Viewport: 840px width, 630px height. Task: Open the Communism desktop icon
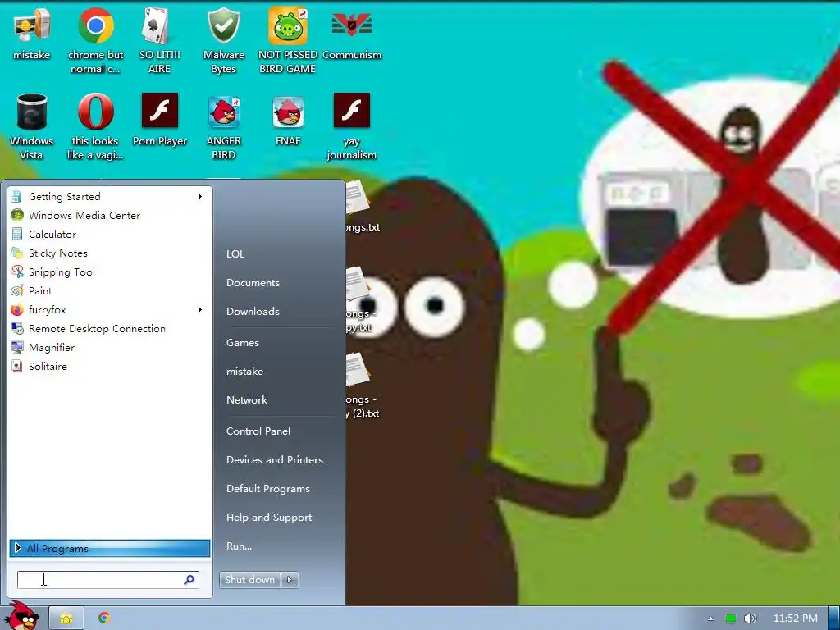351,34
